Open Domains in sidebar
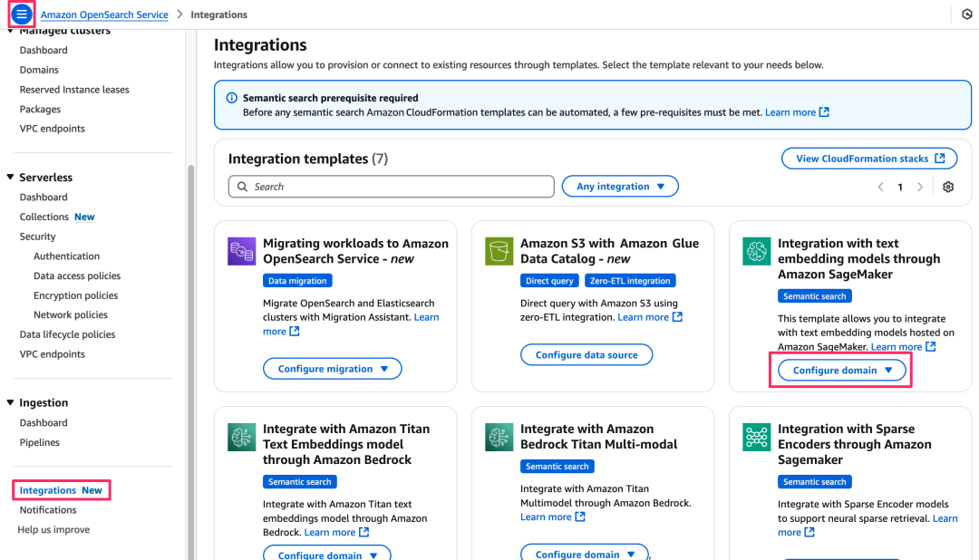 (39, 70)
